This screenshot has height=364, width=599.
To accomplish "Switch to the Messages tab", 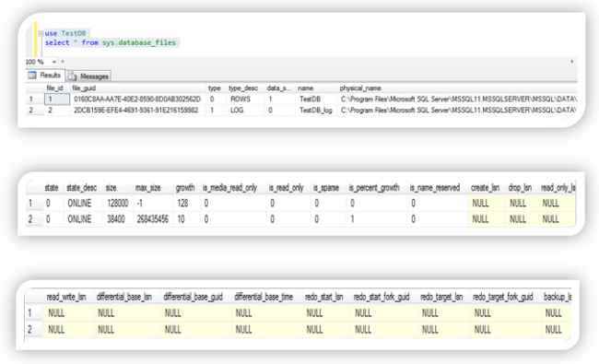I will coord(89,76).
